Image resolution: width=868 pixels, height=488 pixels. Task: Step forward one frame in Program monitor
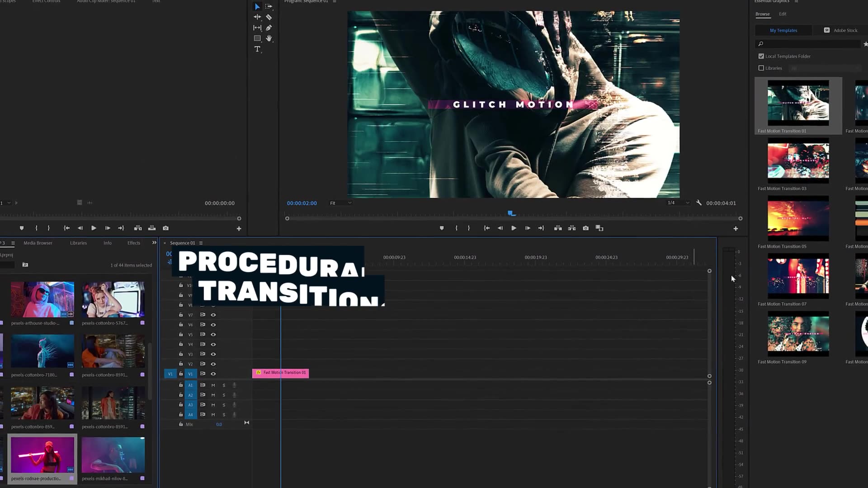click(528, 228)
